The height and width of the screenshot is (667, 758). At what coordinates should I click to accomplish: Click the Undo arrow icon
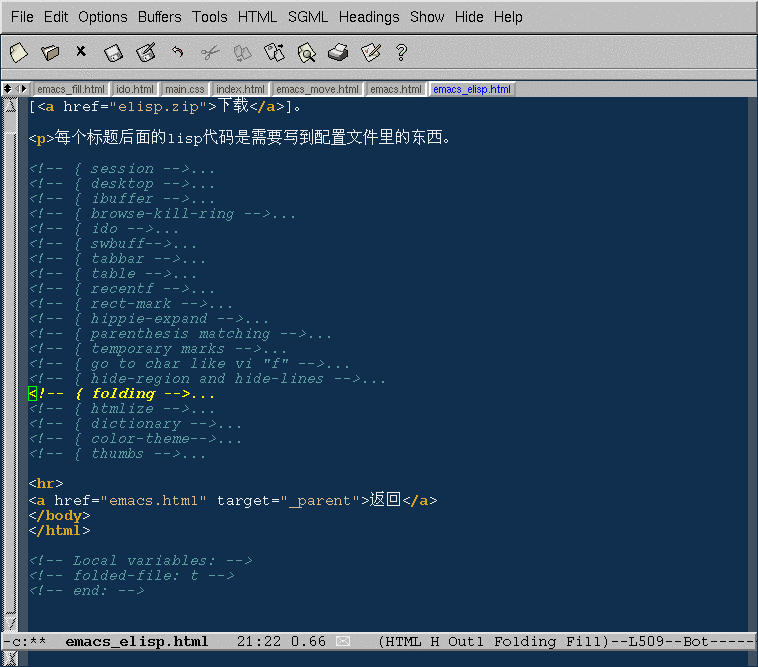pos(177,51)
